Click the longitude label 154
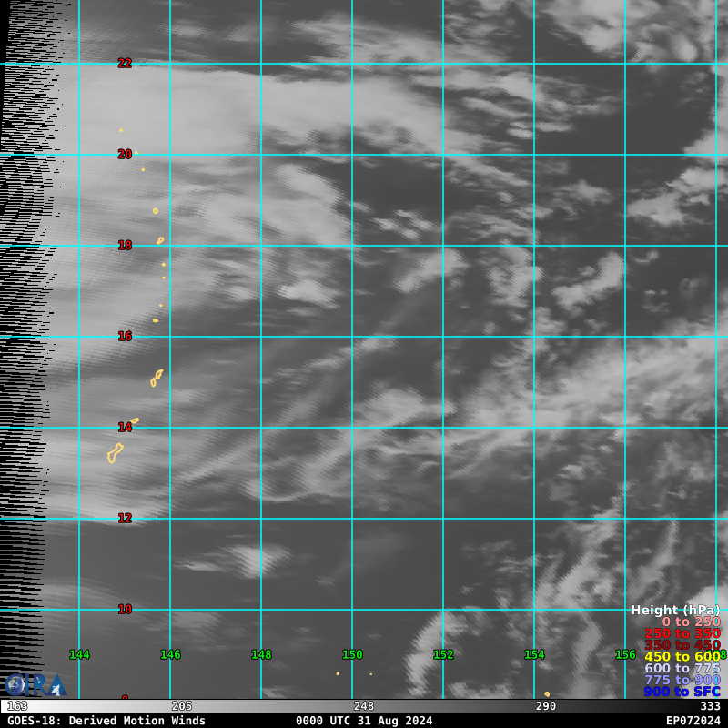Image resolution: width=728 pixels, height=728 pixels. (x=534, y=654)
